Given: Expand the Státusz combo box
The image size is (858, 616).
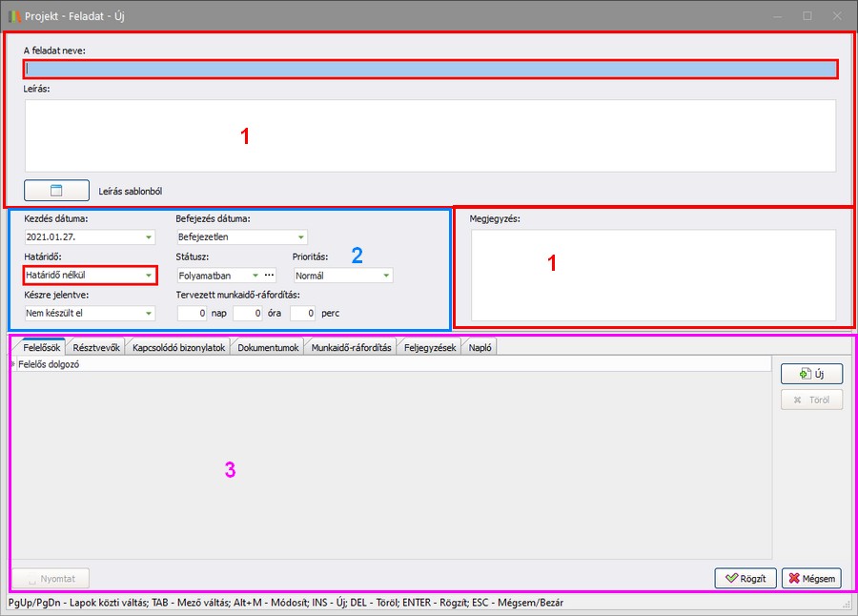Looking at the screenshot, I should (255, 276).
